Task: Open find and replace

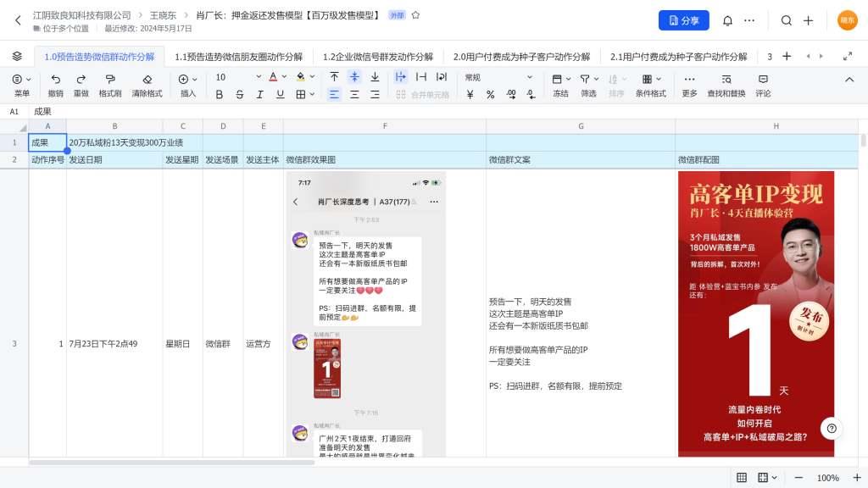Action: coord(726,86)
